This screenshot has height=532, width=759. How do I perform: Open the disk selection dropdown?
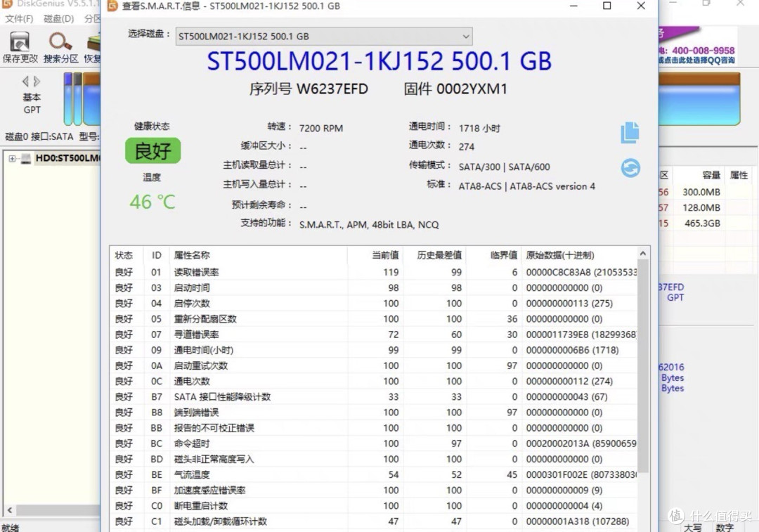point(324,37)
